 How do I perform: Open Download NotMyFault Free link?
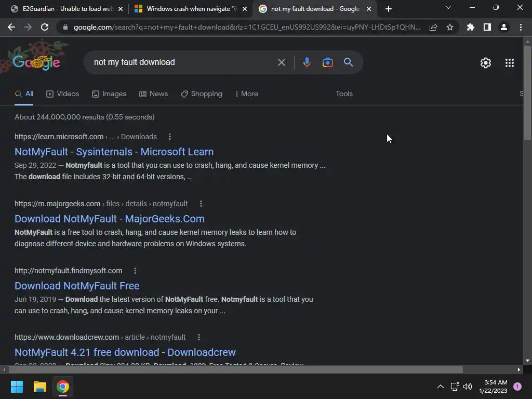click(77, 286)
